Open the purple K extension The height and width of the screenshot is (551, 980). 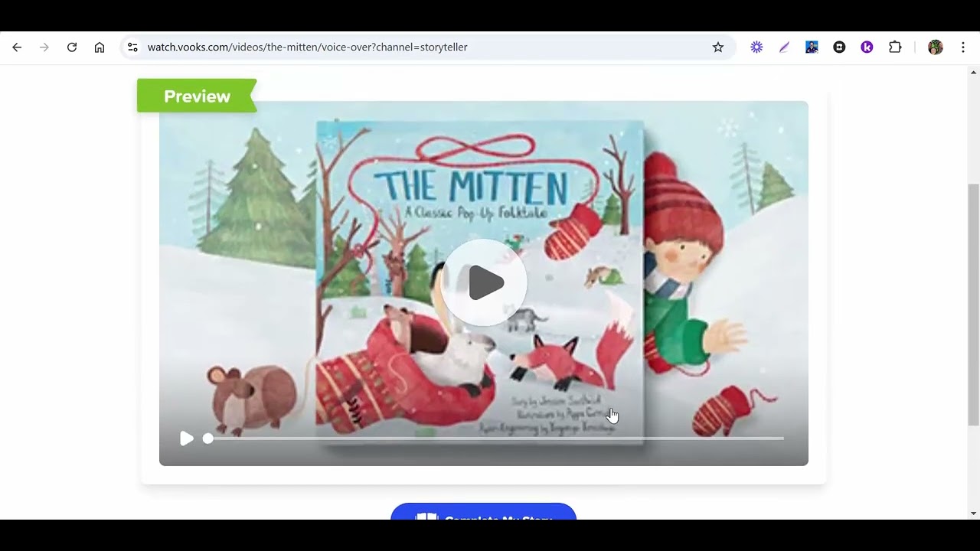tap(867, 47)
